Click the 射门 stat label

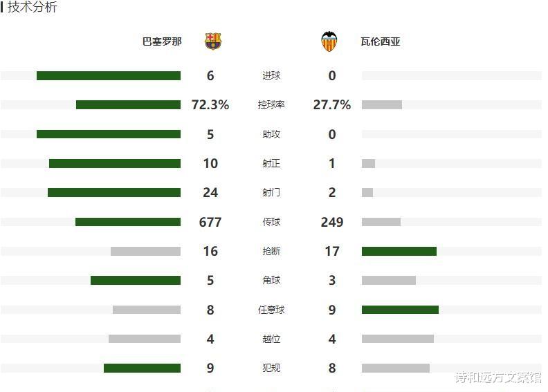click(271, 193)
